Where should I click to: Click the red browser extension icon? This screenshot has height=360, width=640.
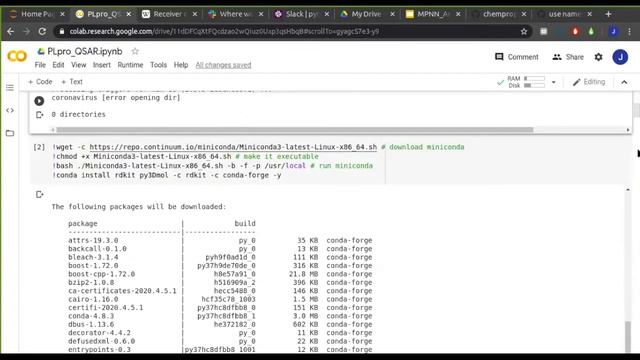point(575,31)
